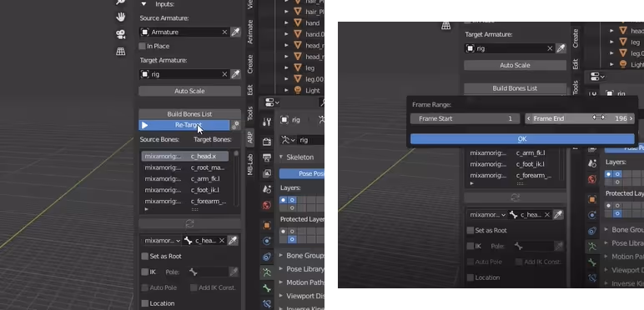This screenshot has height=310, width=644.
Task: Switch to Edit sidebar tab, left screenshot
Action: 250,90
